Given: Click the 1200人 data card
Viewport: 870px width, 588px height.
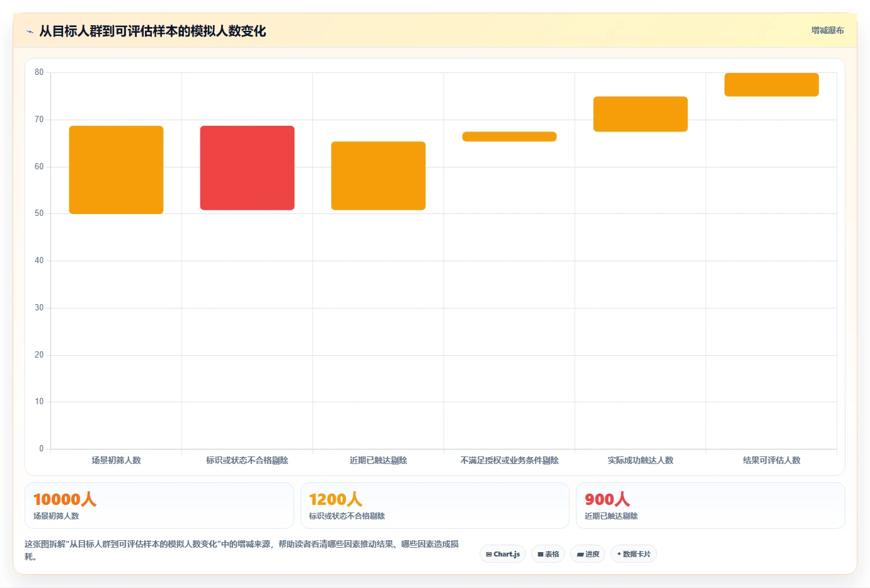Looking at the screenshot, I should pos(435,506).
